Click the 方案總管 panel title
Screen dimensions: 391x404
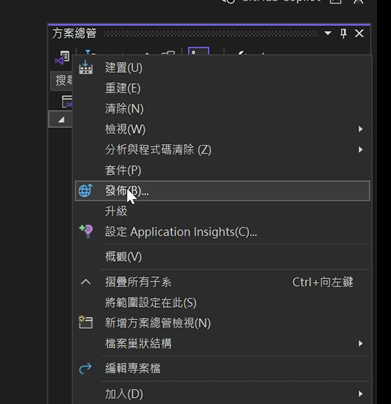pyautogui.click(x=74, y=33)
